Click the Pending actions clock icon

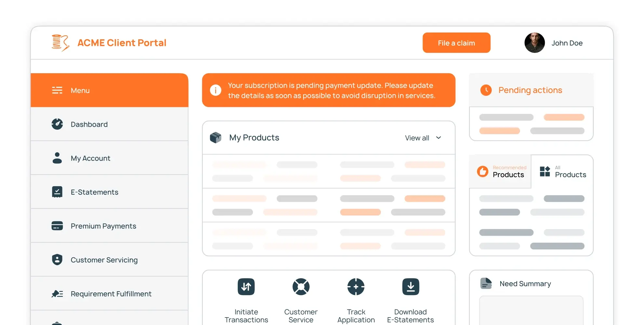point(486,90)
